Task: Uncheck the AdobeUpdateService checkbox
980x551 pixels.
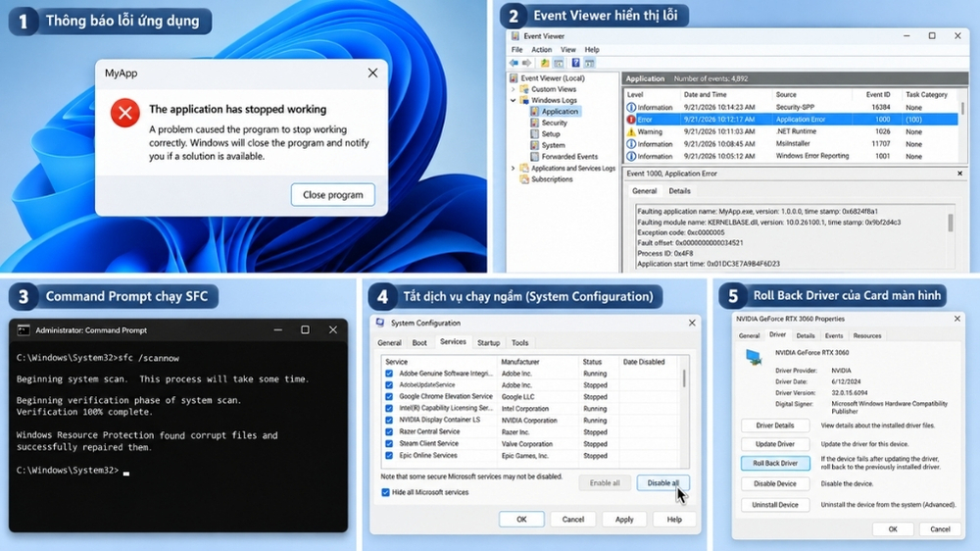Action: click(x=389, y=385)
